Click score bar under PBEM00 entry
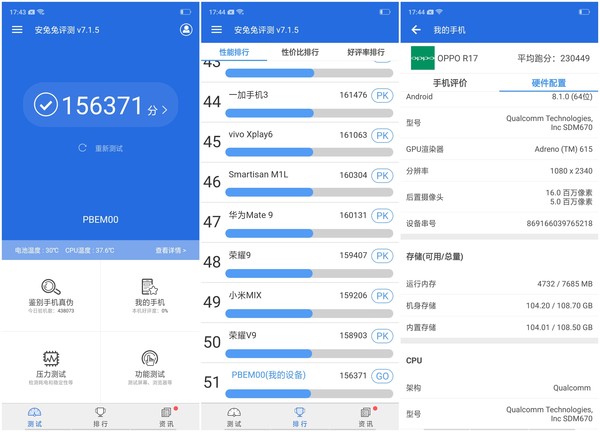 [x=309, y=393]
